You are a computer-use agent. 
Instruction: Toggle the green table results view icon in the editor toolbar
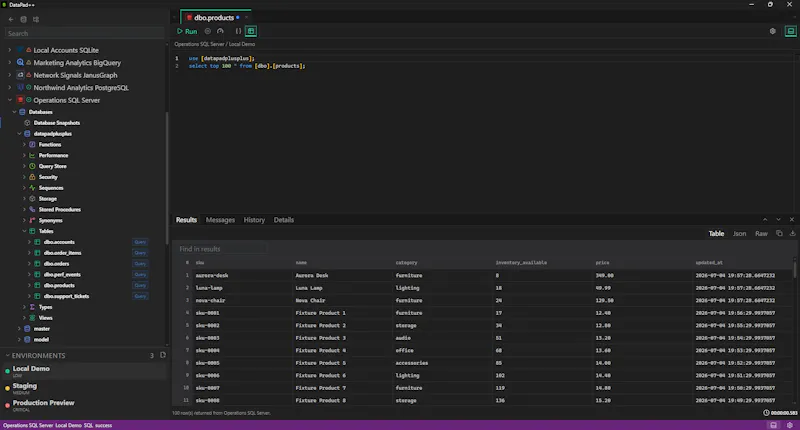coord(251,31)
